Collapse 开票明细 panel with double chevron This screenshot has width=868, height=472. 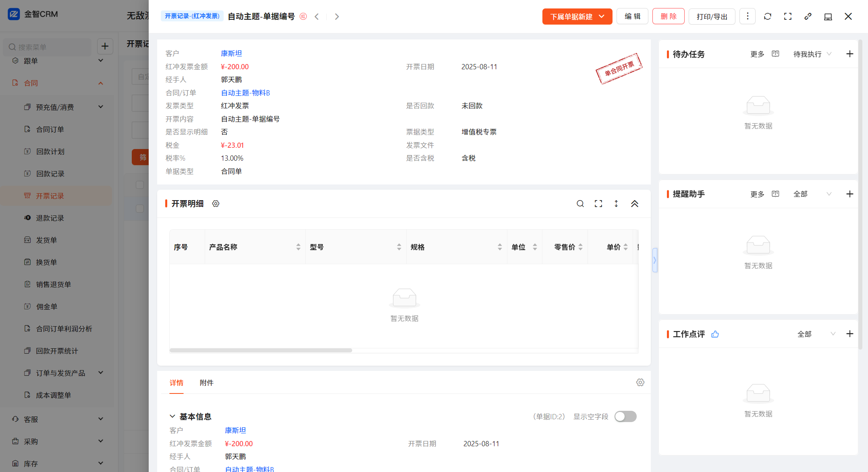[x=634, y=204]
